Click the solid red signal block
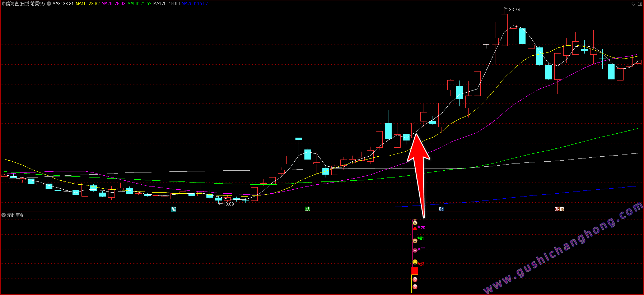Image resolution: width=644 pixels, height=295 pixels. [415, 271]
